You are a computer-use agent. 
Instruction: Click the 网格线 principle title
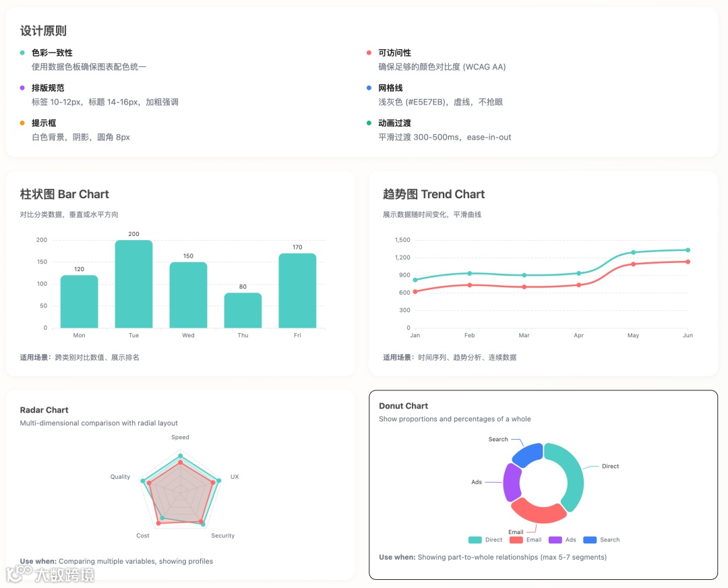(390, 88)
